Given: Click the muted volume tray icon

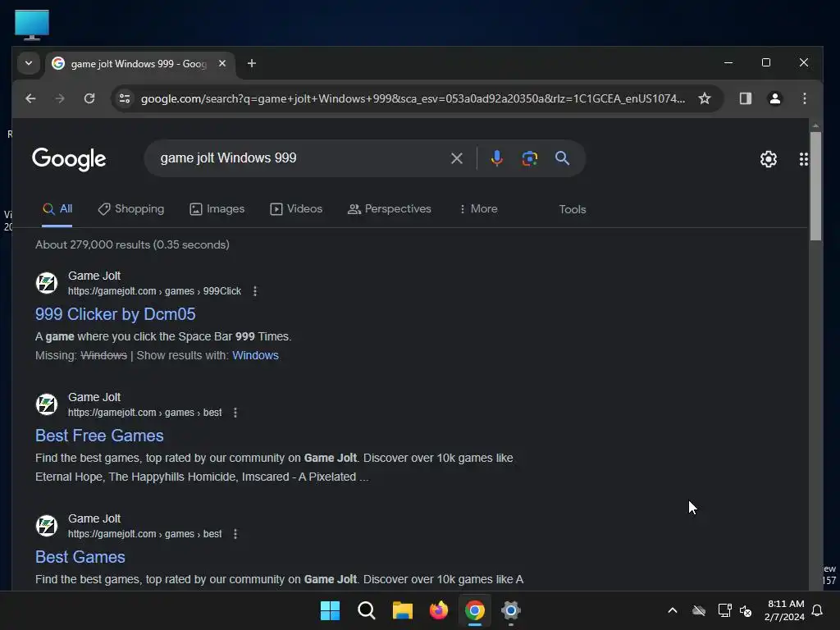Looking at the screenshot, I should coord(746,610).
